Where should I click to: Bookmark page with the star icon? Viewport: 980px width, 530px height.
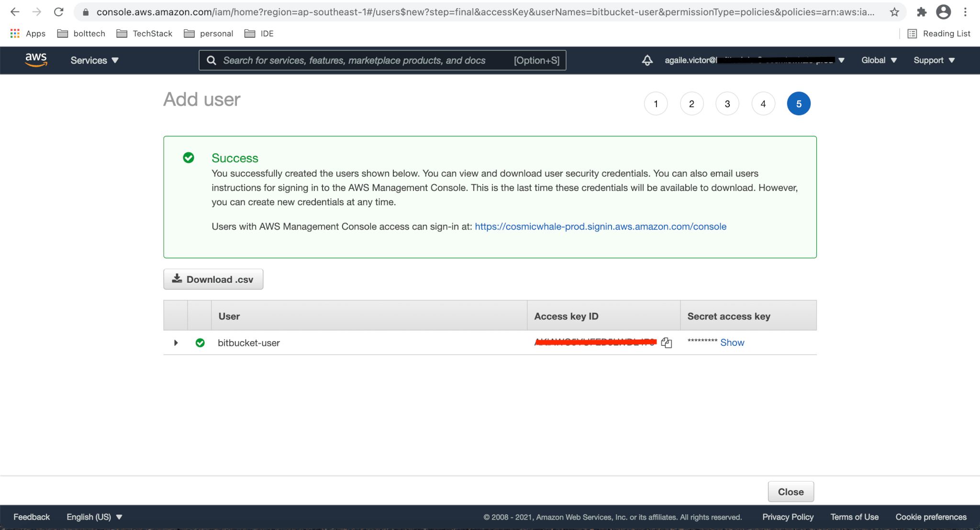tap(894, 12)
